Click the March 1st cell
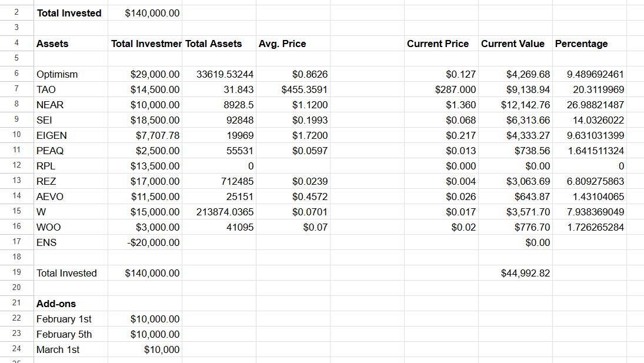The height and width of the screenshot is (363, 644). 71,349
